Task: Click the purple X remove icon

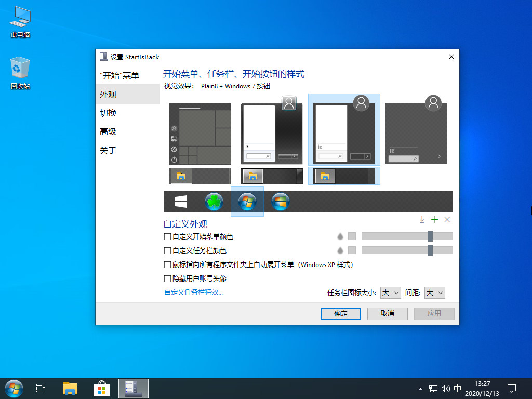Action: point(447,220)
